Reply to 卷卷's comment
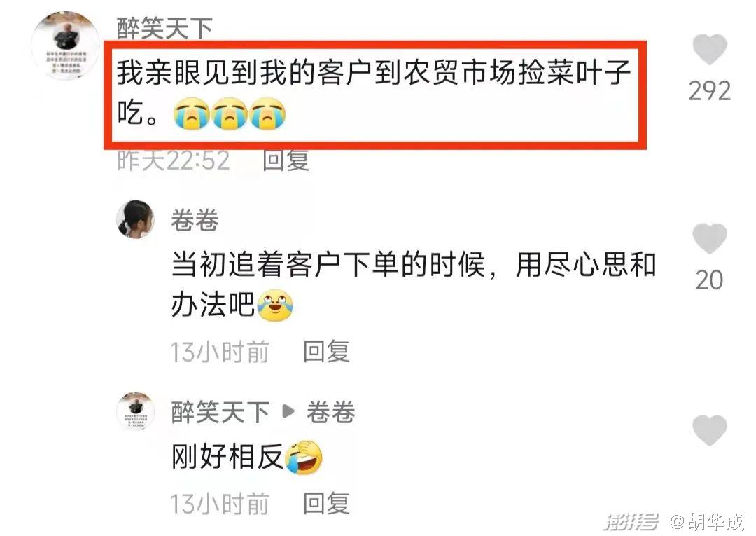The width and height of the screenshot is (756, 536). (326, 351)
